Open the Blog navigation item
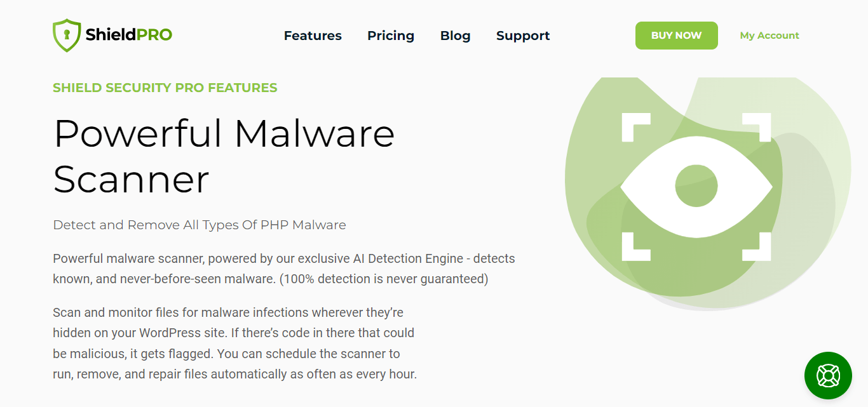The width and height of the screenshot is (868, 407). tap(455, 36)
